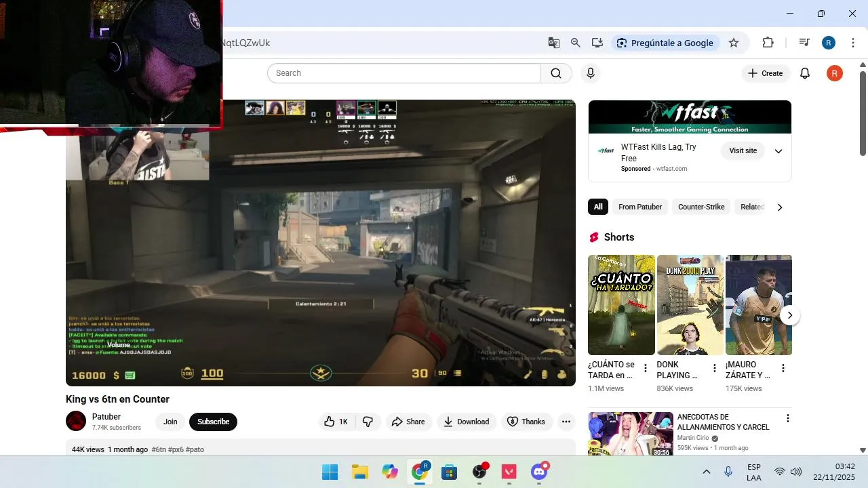This screenshot has height=488, width=868.
Task: Select the All filter chip
Action: coord(598,207)
